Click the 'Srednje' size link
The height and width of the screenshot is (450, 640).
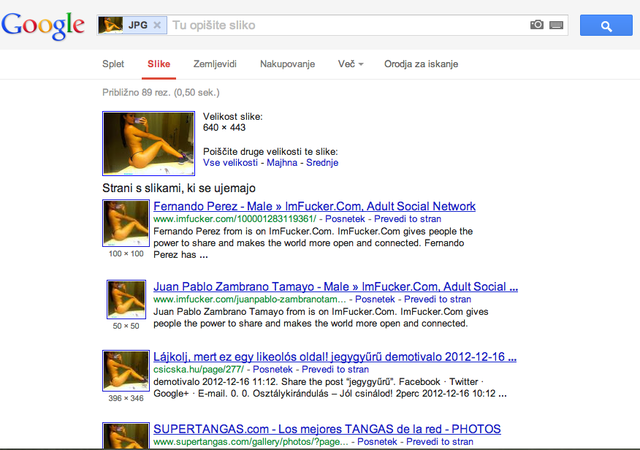(x=322, y=163)
